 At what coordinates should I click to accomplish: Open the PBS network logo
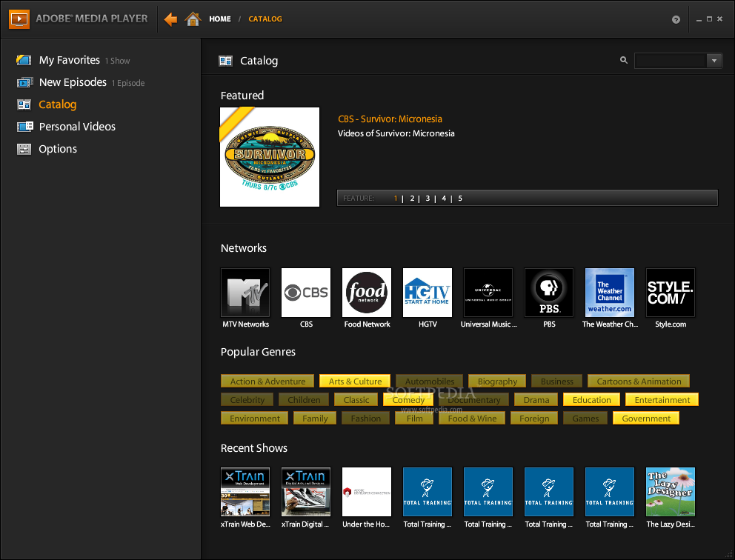pos(549,293)
